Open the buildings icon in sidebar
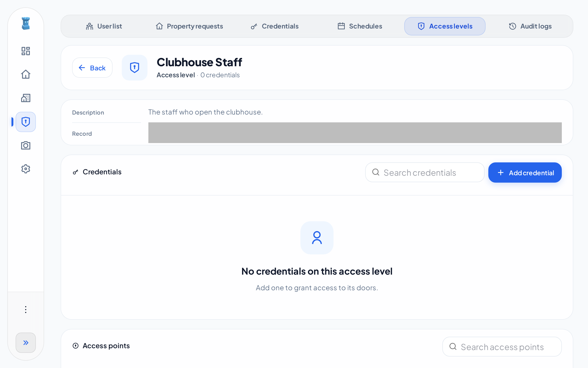This screenshot has height=368, width=588. tap(25, 98)
